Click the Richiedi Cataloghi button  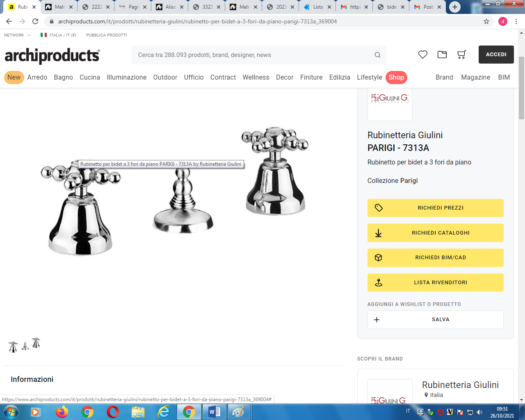[x=436, y=233]
